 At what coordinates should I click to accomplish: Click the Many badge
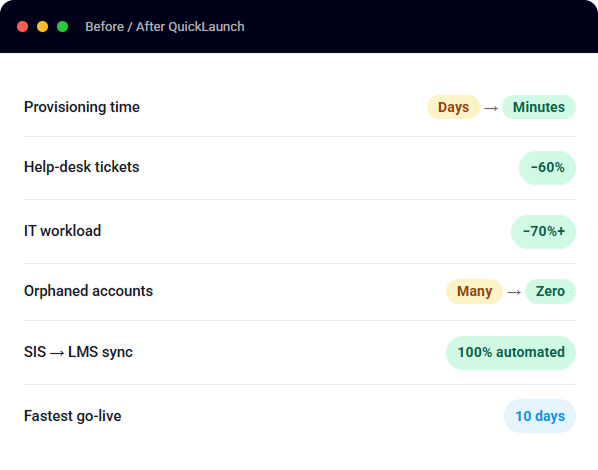click(474, 291)
